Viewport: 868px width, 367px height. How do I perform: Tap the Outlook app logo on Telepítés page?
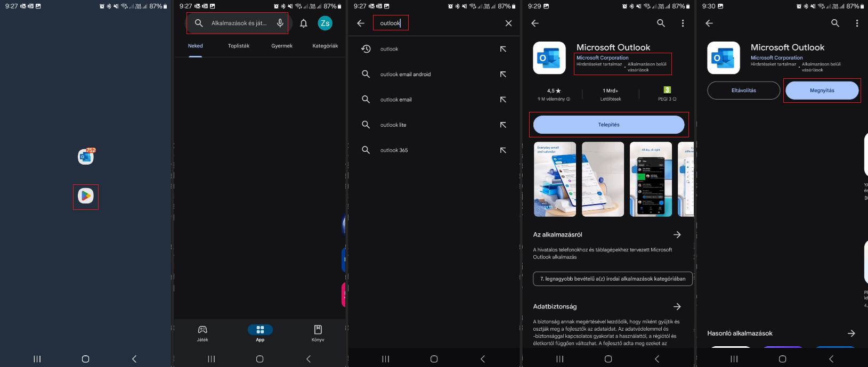click(549, 58)
